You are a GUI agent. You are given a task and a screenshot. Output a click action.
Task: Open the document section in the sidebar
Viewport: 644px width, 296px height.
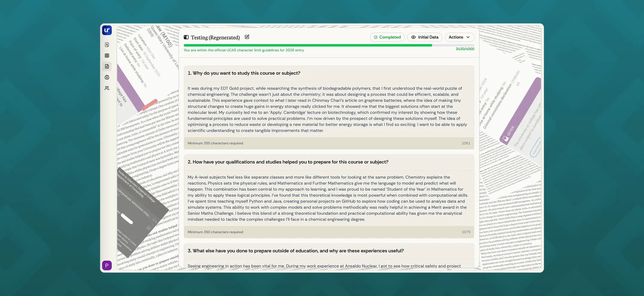pos(107,66)
